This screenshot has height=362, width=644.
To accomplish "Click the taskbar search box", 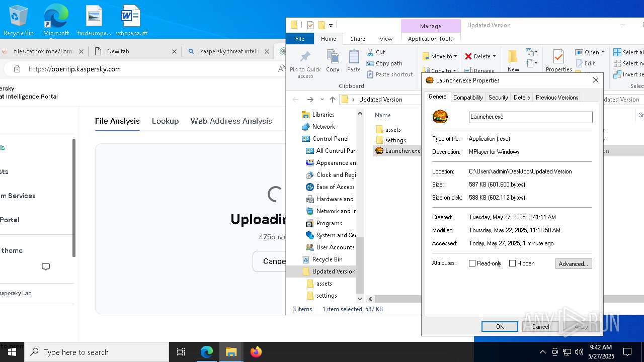I will [x=97, y=352].
